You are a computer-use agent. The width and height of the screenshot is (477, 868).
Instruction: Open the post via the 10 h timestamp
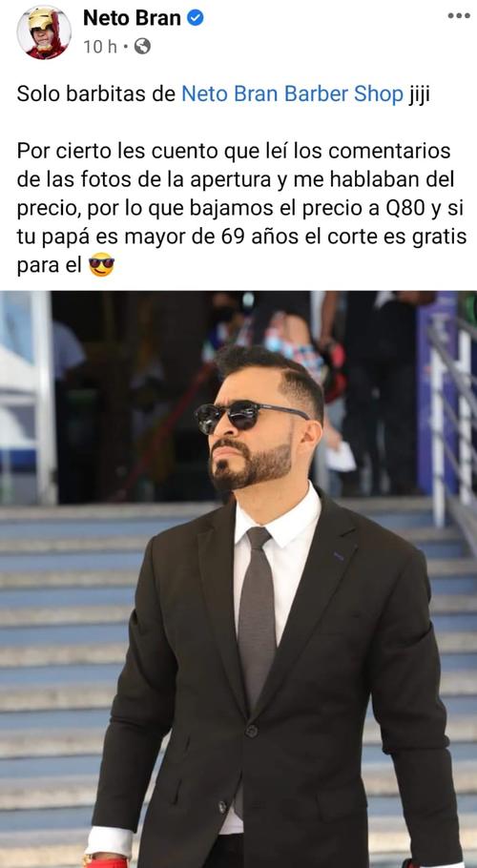point(100,47)
